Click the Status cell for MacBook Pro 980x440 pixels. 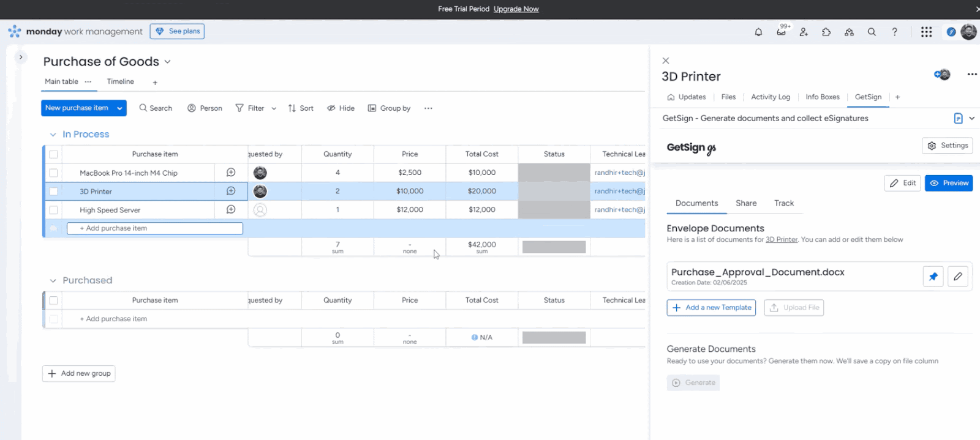(554, 173)
